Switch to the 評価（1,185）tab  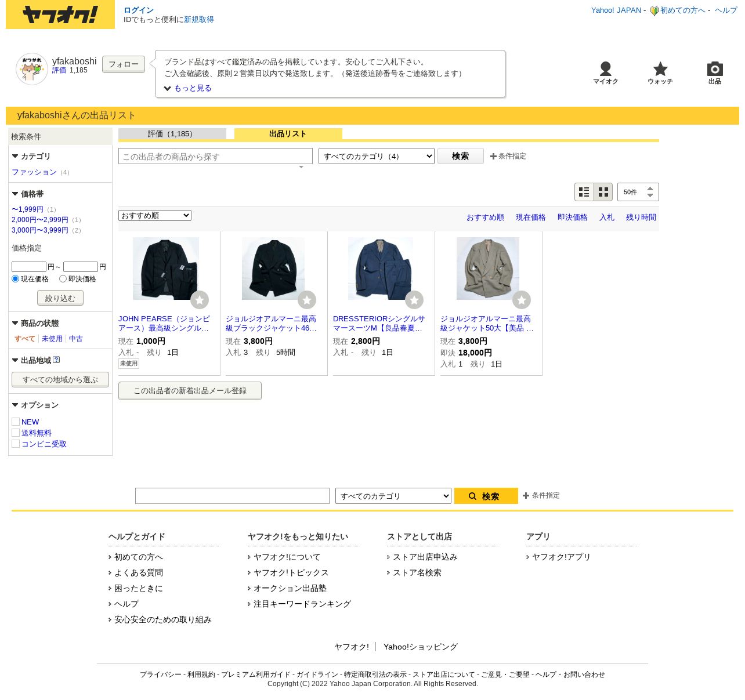click(172, 134)
